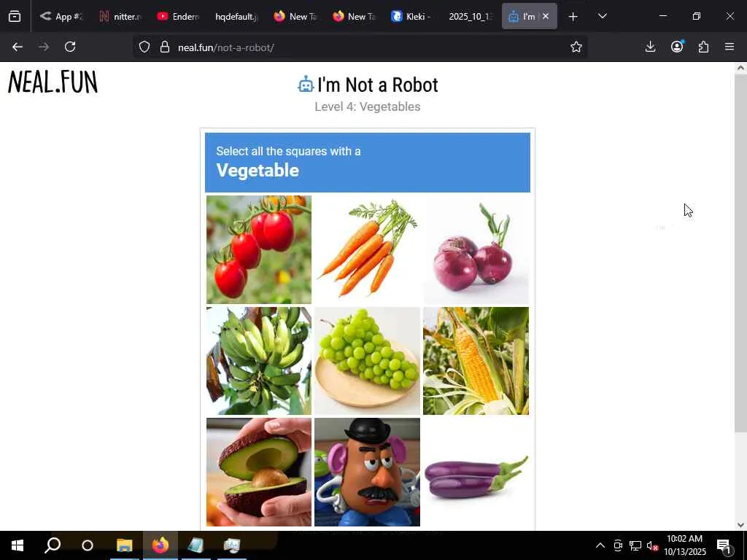Switch to the App # tab

tap(61, 16)
